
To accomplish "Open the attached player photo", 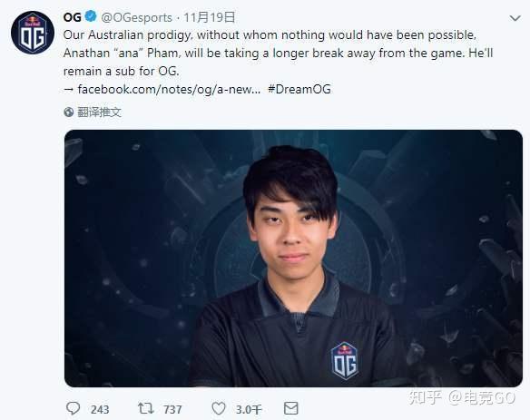I will 293,259.
